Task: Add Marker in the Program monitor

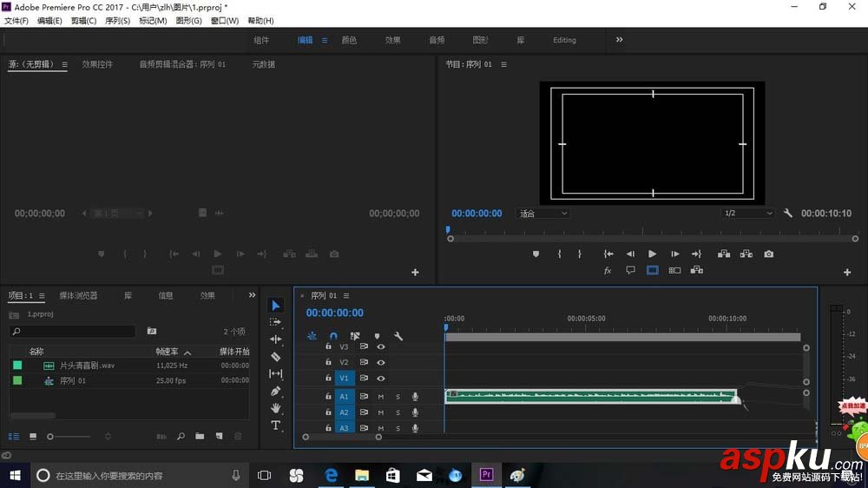Action: pos(536,254)
